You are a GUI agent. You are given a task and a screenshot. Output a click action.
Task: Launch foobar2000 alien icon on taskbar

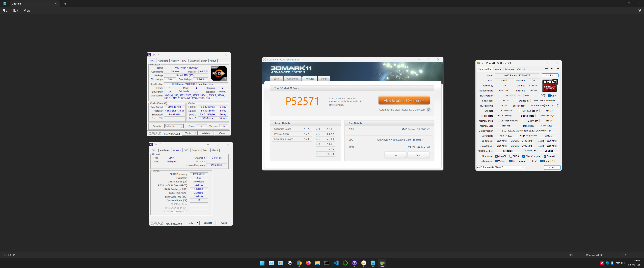coord(290,263)
